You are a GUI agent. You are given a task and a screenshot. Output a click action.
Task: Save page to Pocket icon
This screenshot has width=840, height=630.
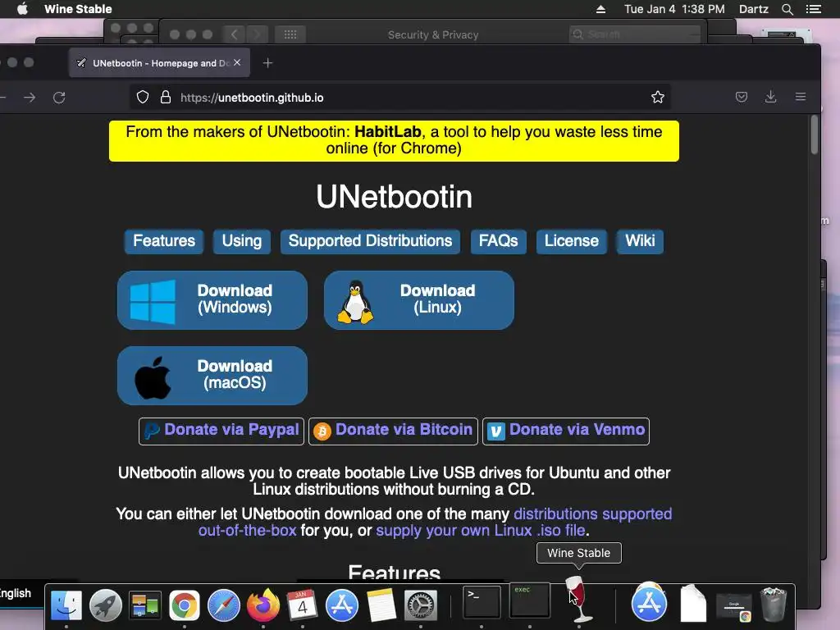click(742, 97)
